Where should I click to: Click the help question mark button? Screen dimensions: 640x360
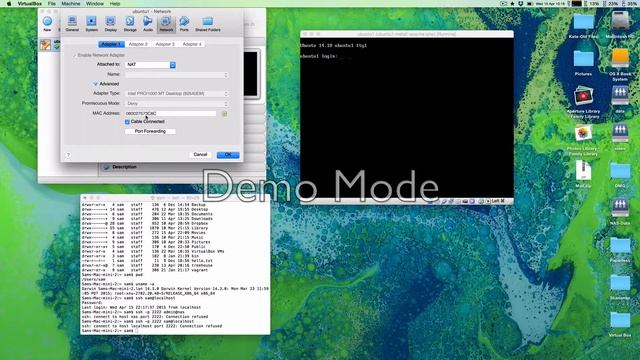point(68,155)
